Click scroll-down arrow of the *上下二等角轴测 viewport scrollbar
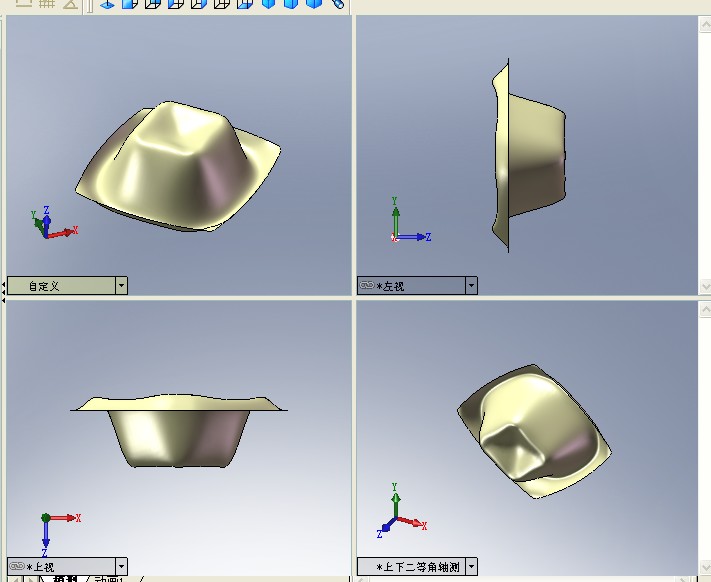The image size is (711, 582). pos(705,567)
